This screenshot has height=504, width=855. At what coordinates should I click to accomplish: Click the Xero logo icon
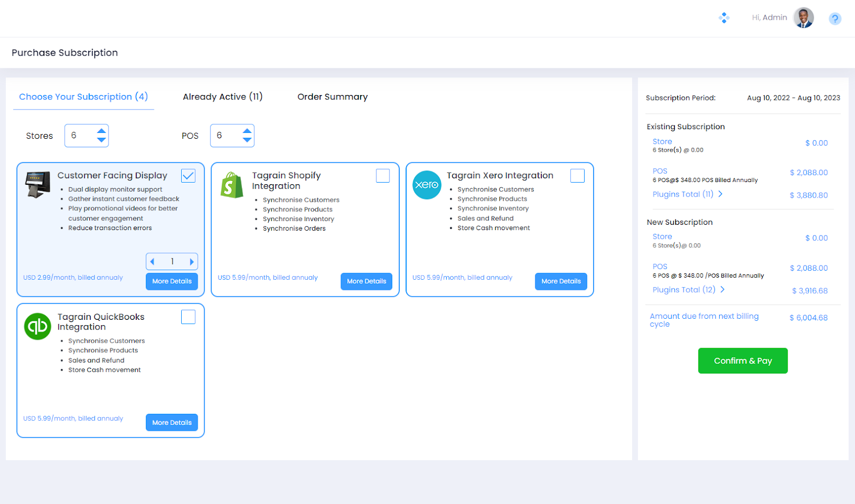(427, 185)
